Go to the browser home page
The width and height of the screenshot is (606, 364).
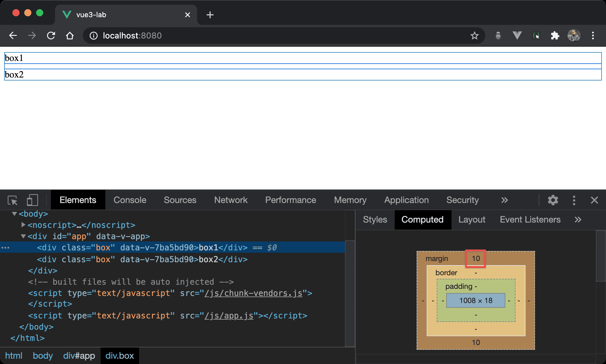(70, 36)
